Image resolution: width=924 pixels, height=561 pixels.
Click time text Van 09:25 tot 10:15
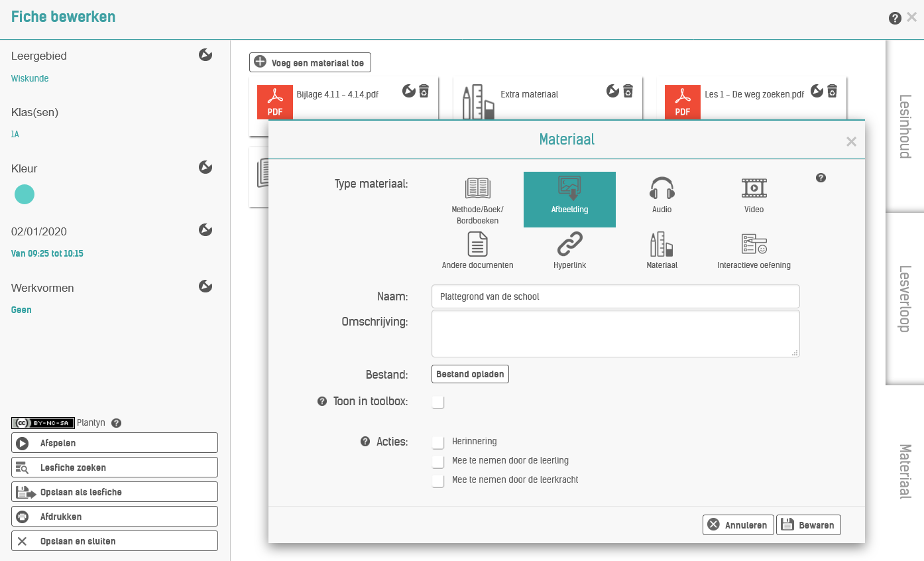tap(47, 253)
